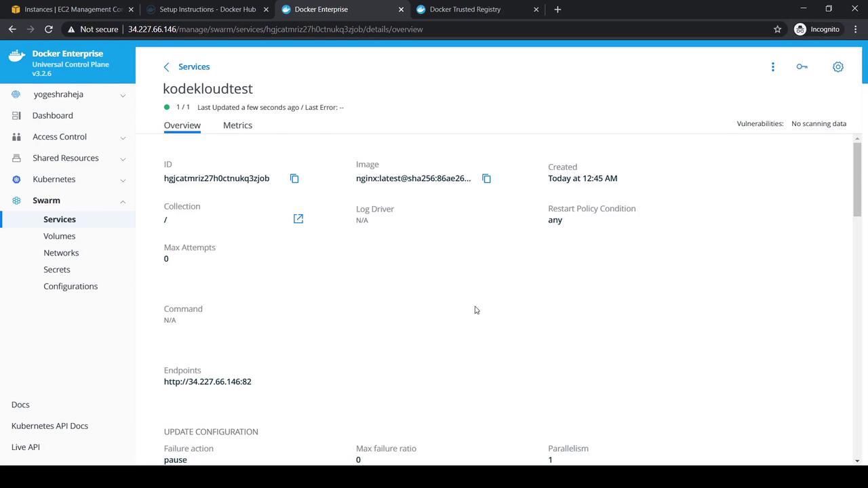Click the Dashboard sidebar icon
The width and height of the screenshot is (868, 488).
coord(16,116)
